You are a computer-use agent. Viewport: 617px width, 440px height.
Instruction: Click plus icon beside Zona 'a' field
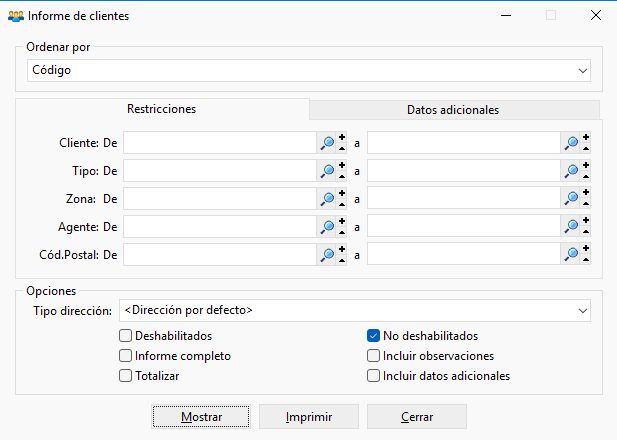point(586,193)
